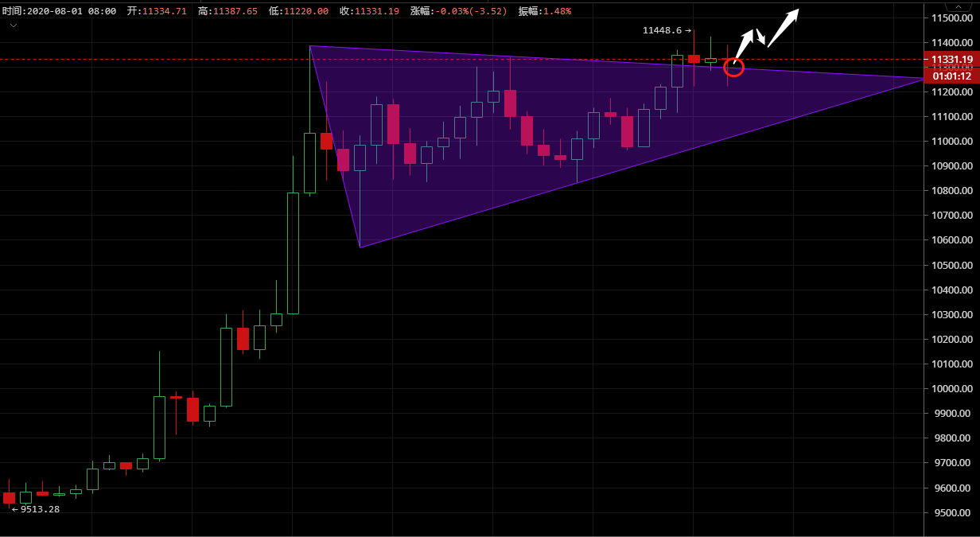Click the 涨幅 change percentage -0.03%
Image resolution: width=980 pixels, height=537 pixels.
(x=458, y=11)
